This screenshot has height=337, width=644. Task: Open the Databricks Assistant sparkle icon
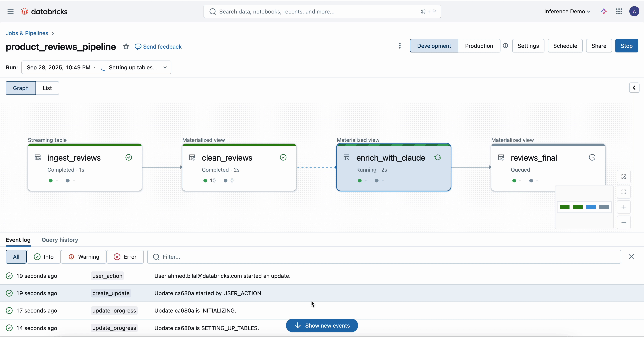(604, 12)
